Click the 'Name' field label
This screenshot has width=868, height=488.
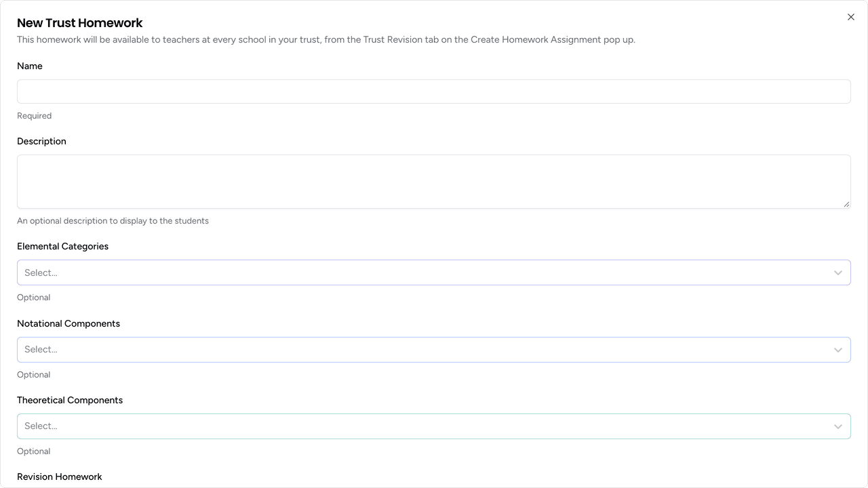click(x=30, y=66)
